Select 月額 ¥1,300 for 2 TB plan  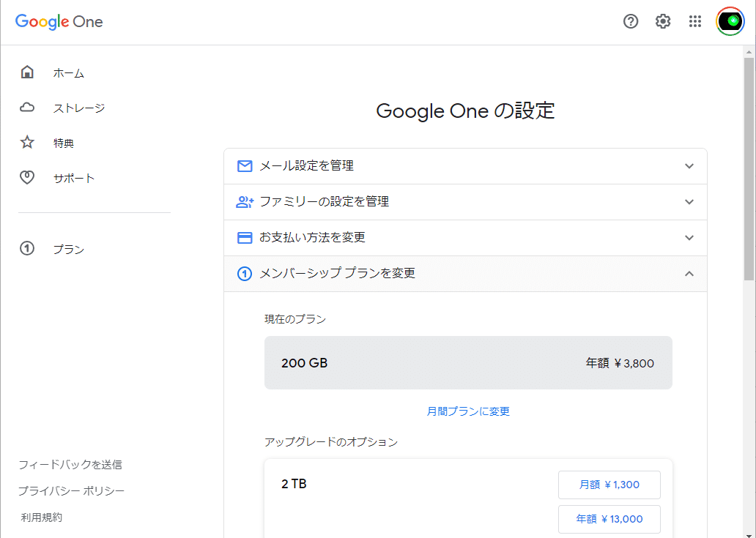point(609,485)
